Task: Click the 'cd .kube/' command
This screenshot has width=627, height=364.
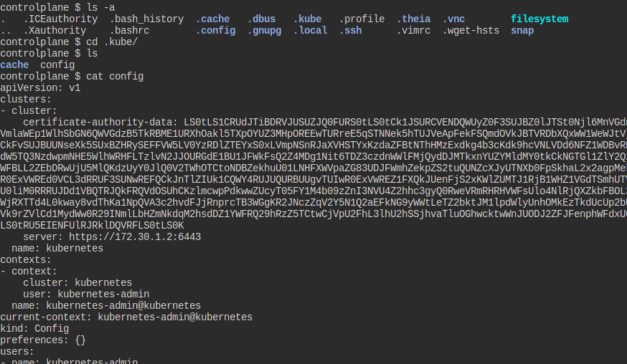Action: (x=112, y=42)
